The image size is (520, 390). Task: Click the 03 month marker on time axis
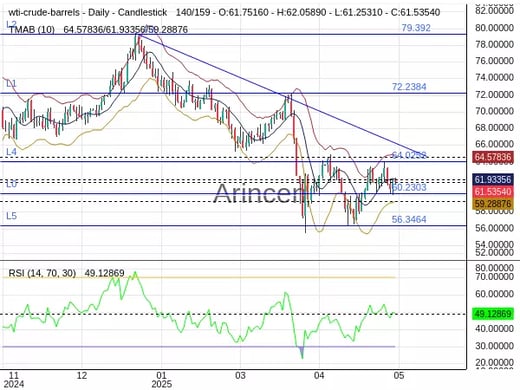tap(240, 376)
